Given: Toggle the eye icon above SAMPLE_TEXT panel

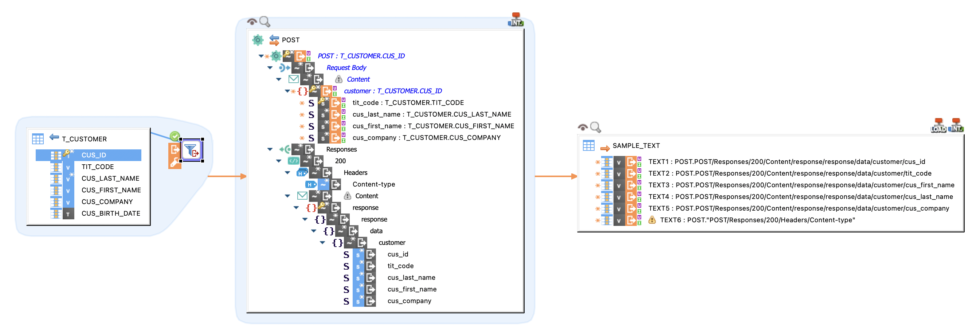Looking at the screenshot, I should click(x=583, y=127).
